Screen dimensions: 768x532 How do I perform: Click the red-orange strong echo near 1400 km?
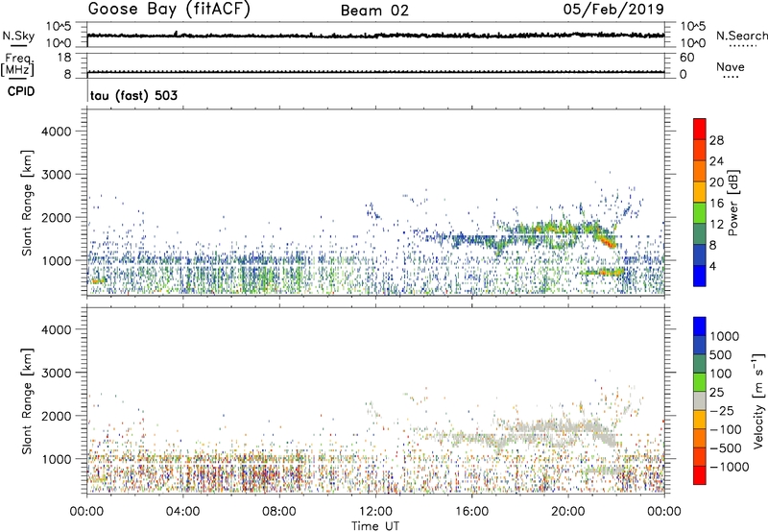pos(608,240)
